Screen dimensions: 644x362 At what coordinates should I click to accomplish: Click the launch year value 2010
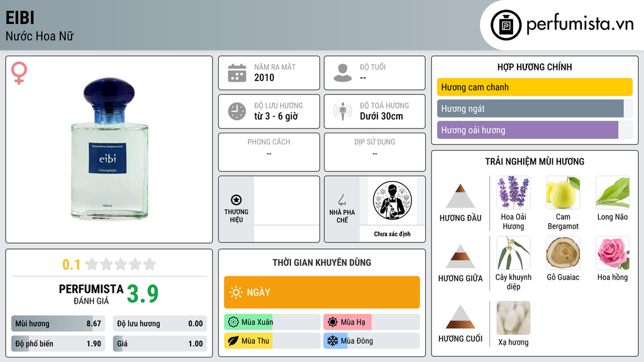[x=264, y=77]
